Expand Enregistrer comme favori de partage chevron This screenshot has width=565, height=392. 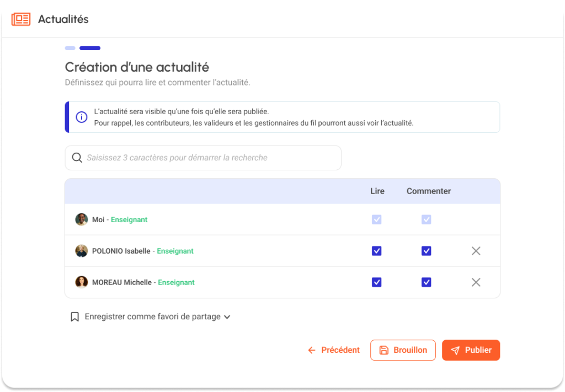pos(227,317)
